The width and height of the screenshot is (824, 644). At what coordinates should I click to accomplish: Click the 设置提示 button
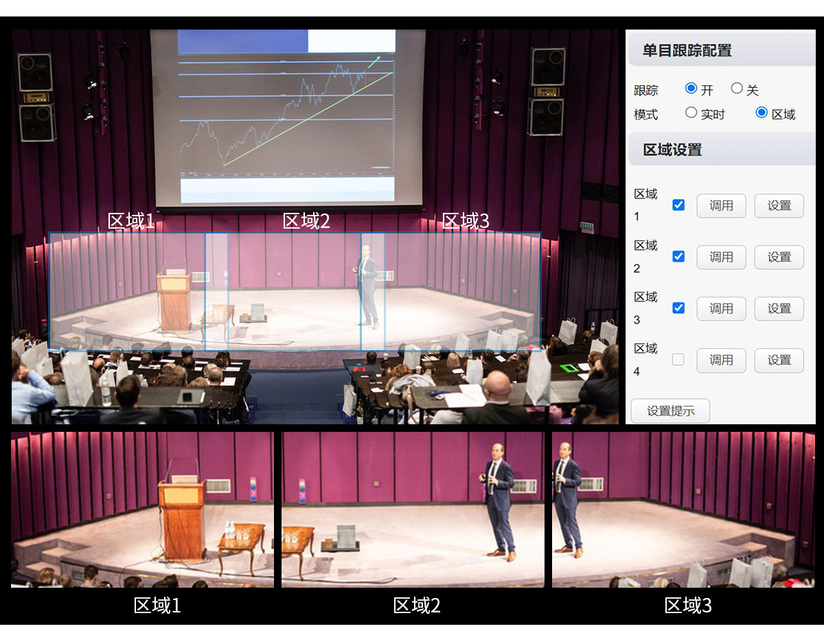tap(670, 411)
